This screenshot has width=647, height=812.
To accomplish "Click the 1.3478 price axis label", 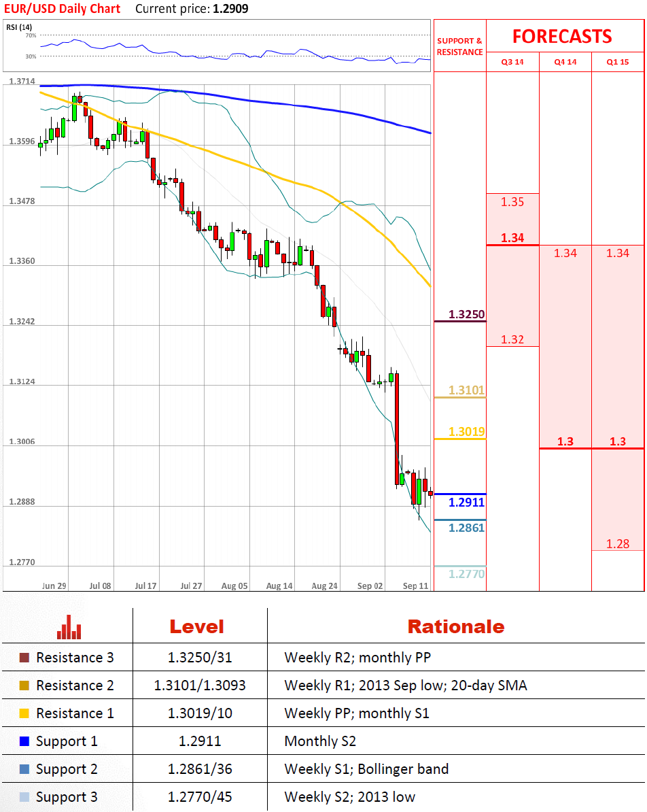I will pyautogui.click(x=22, y=201).
